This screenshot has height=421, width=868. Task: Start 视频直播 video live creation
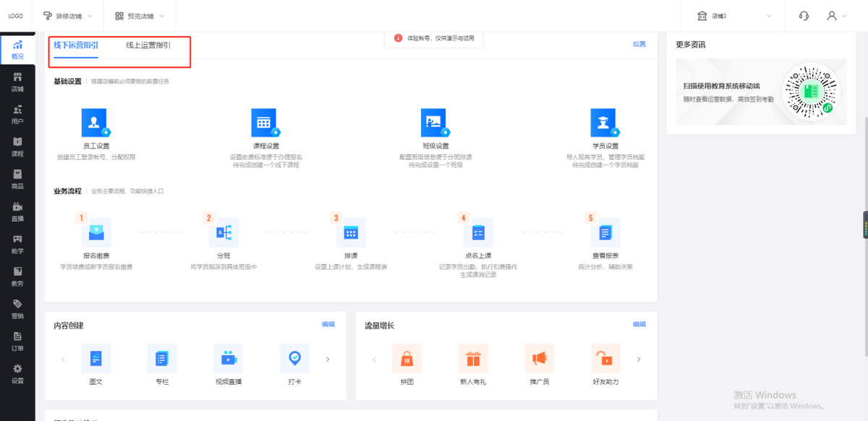tap(229, 358)
